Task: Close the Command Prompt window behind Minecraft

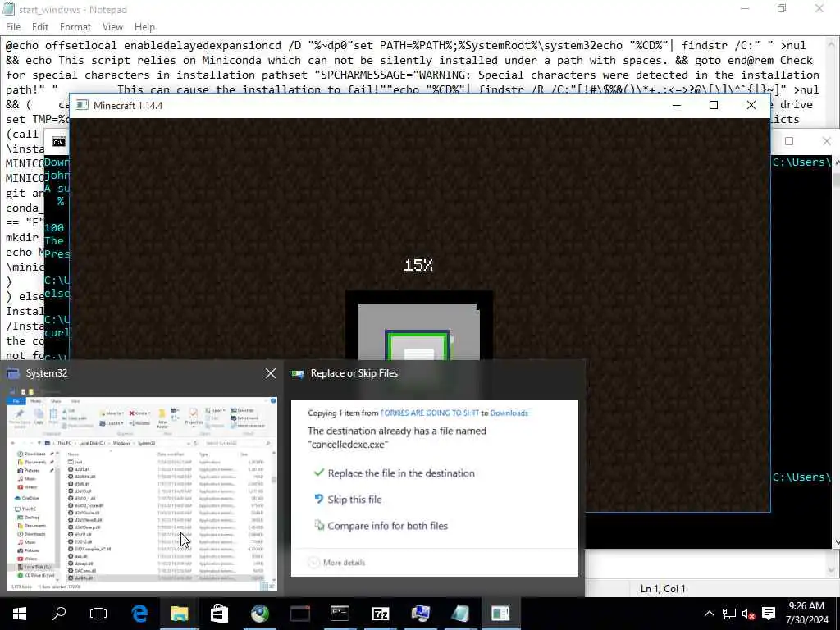Action: tap(826, 141)
